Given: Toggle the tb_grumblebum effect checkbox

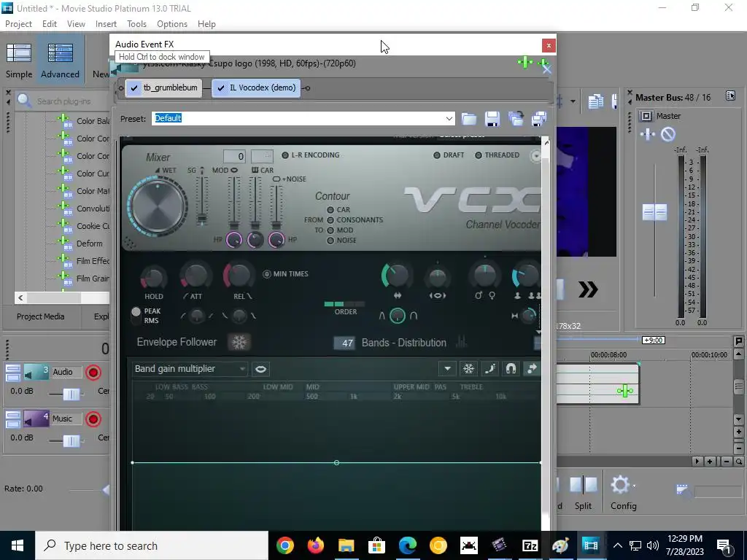Looking at the screenshot, I should tap(134, 88).
